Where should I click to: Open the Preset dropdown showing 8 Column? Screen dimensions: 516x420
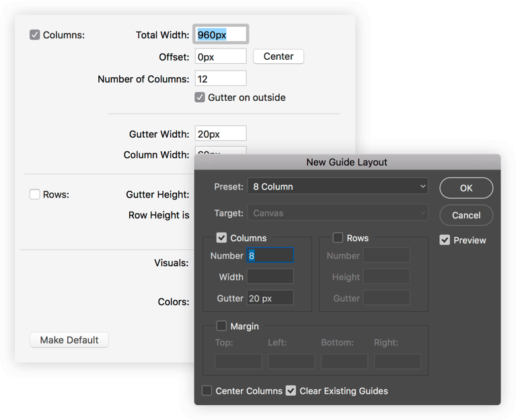(338, 187)
